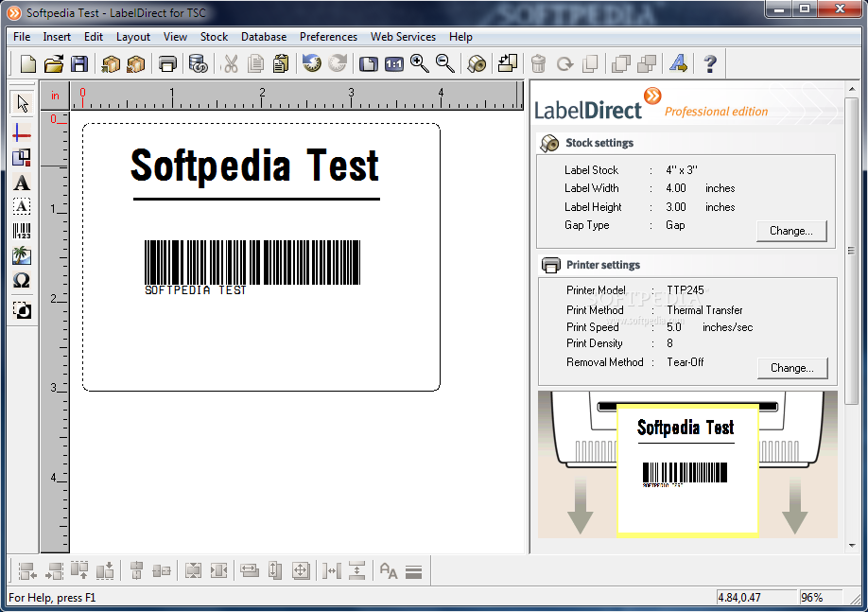Click the printer label preview thumbnail
The image size is (868, 612).
(687, 469)
